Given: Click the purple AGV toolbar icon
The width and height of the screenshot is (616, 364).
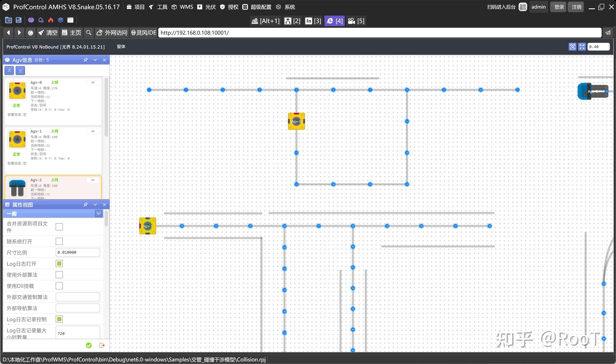Looking at the screenshot, I should (31, 20).
